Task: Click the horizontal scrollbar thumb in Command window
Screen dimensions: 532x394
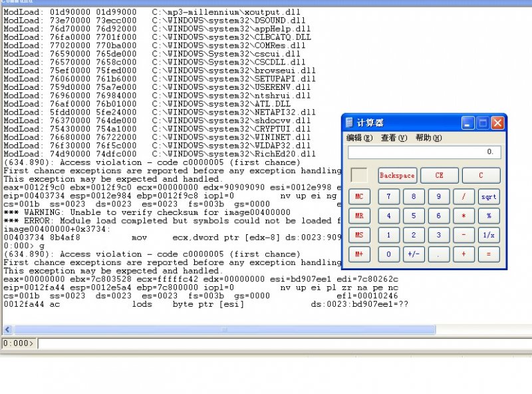Action: pyautogui.click(x=224, y=329)
